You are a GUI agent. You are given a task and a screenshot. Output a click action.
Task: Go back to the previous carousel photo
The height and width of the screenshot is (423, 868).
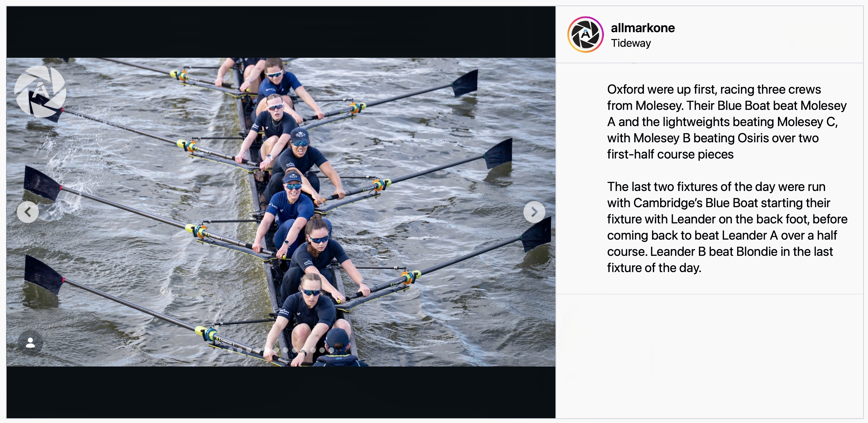click(x=28, y=212)
